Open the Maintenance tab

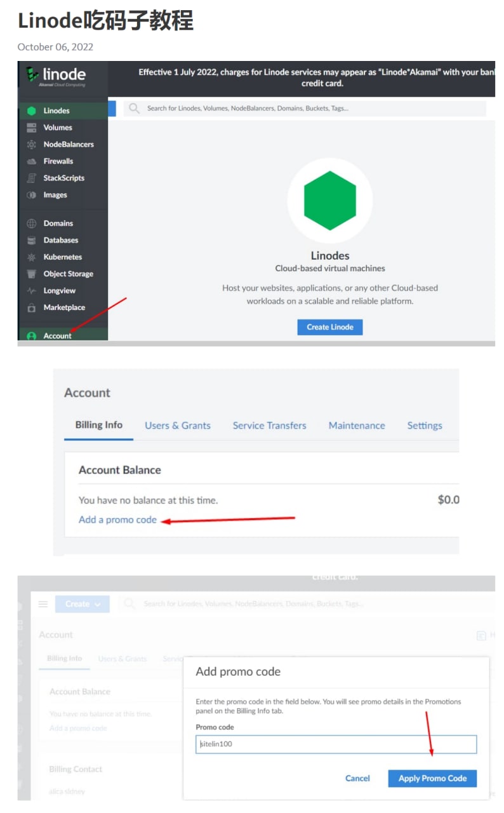point(356,426)
